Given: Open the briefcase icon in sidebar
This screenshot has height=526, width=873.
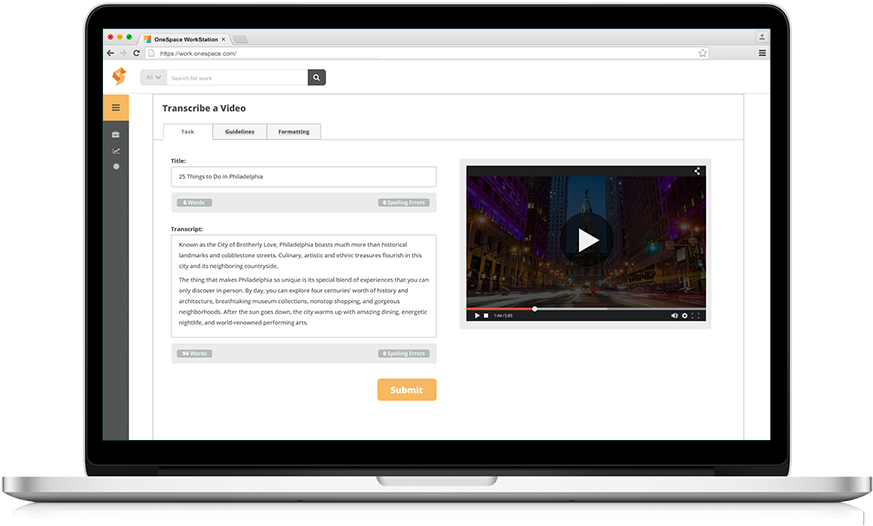Looking at the screenshot, I should [116, 134].
